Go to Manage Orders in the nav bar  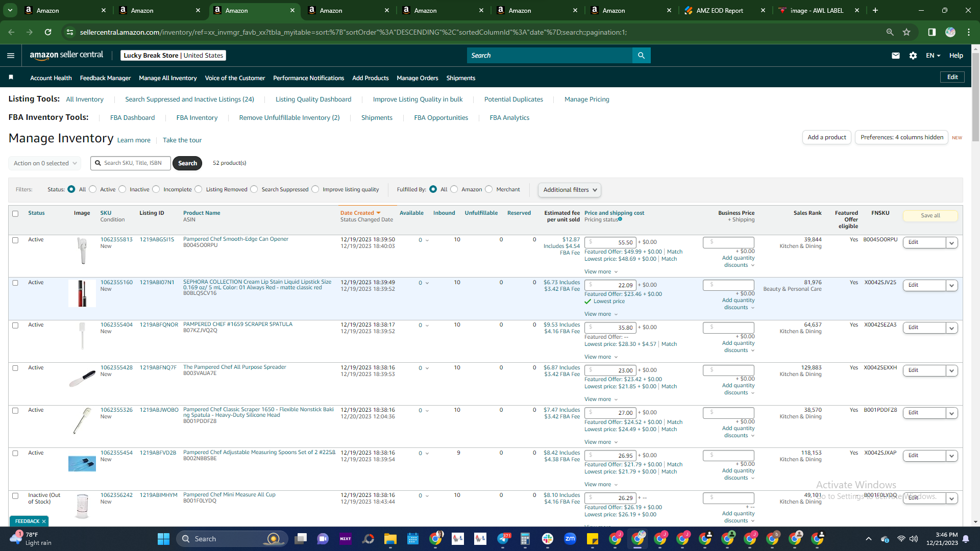(x=418, y=78)
